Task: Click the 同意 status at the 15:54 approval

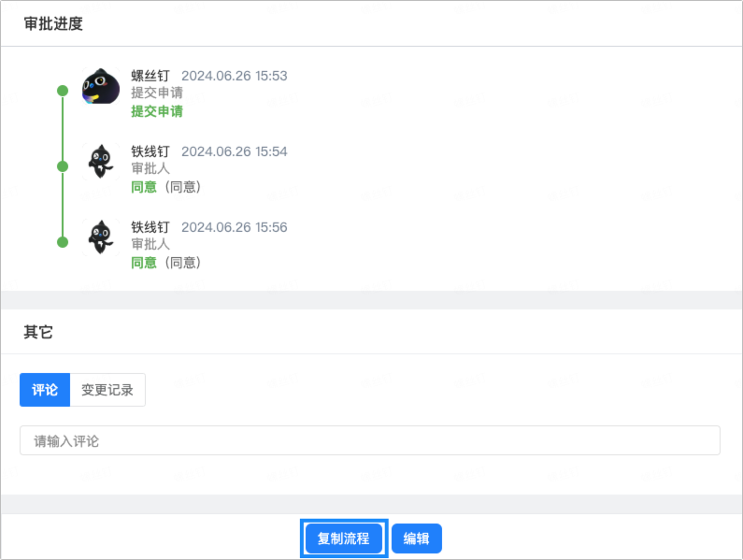Action: click(x=144, y=187)
